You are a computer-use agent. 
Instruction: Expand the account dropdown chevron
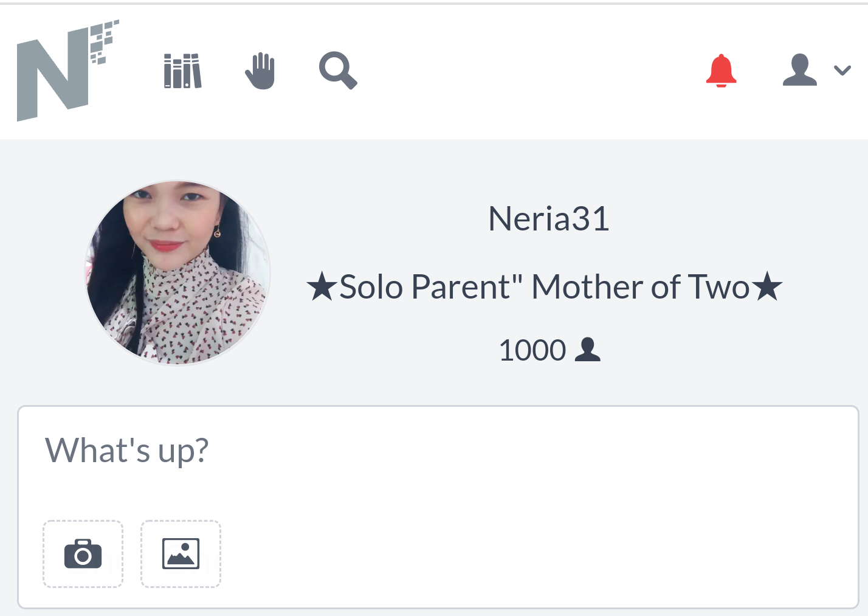point(842,71)
